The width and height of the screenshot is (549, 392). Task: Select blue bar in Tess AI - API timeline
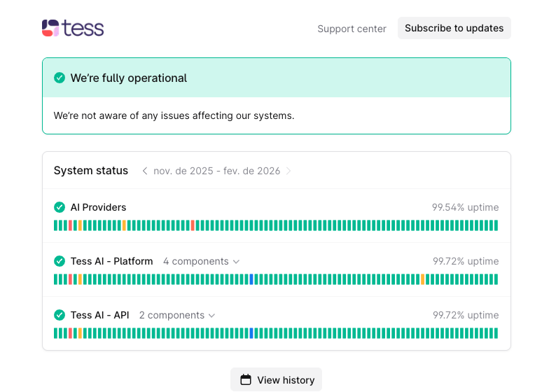(x=251, y=333)
